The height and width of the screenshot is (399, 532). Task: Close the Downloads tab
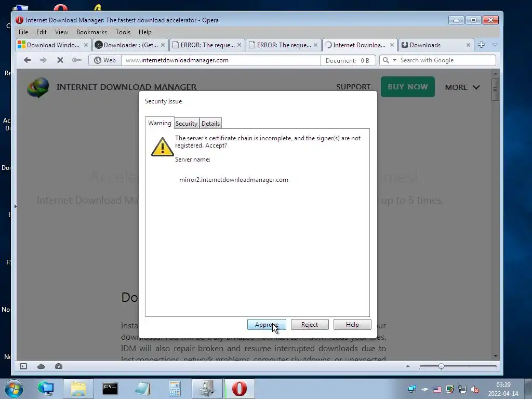pyautogui.click(x=468, y=45)
